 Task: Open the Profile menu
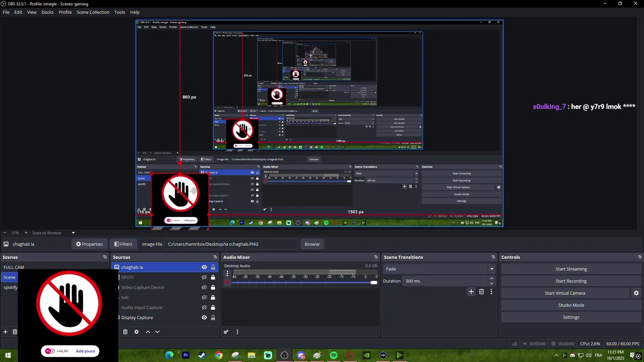(x=65, y=12)
